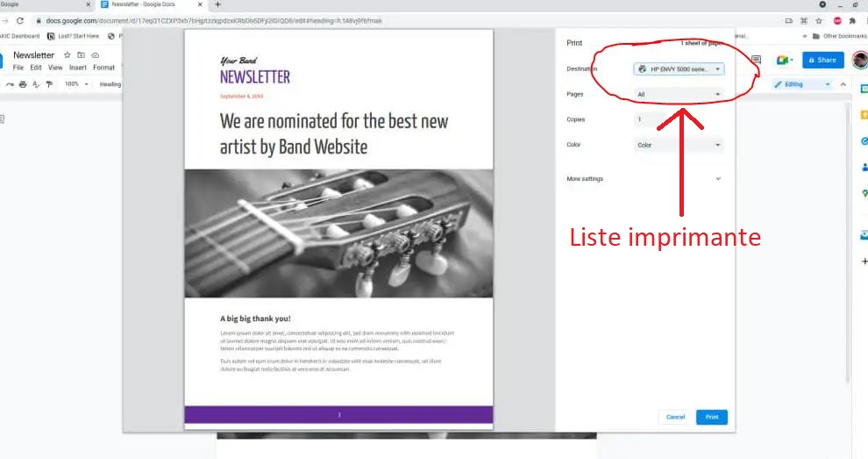Open the Color mode dropdown
The width and height of the screenshot is (868, 459).
(679, 145)
